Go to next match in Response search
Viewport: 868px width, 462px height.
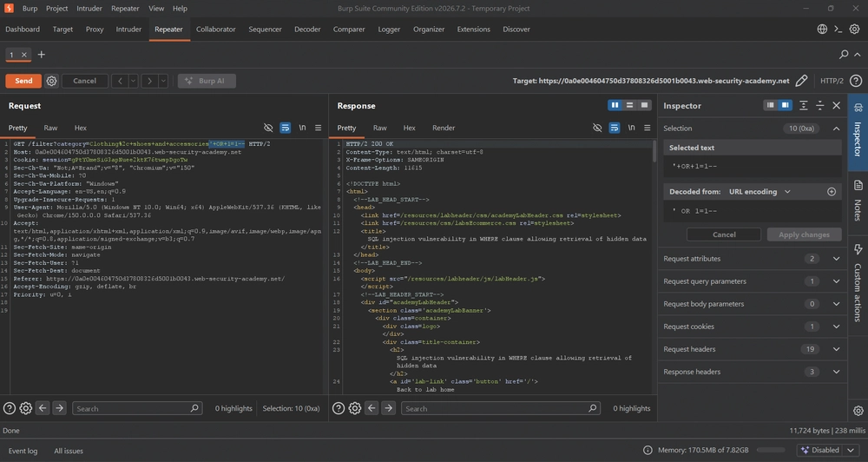389,409
